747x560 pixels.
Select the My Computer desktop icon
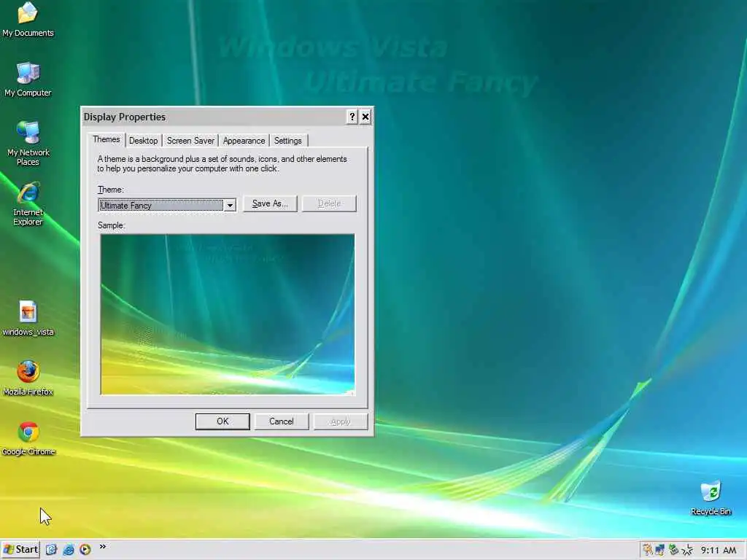28,79
